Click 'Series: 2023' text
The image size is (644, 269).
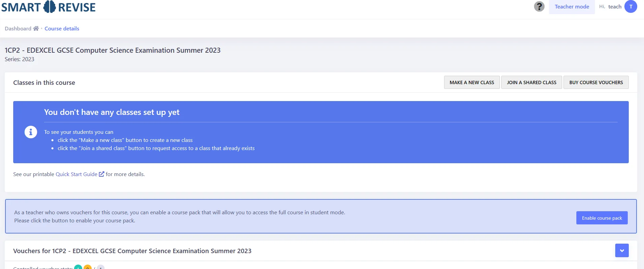point(19,59)
